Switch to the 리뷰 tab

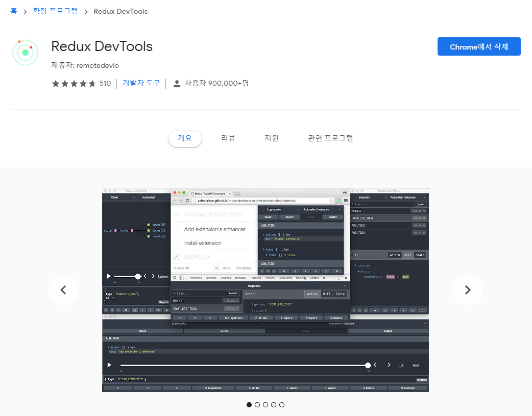click(228, 138)
